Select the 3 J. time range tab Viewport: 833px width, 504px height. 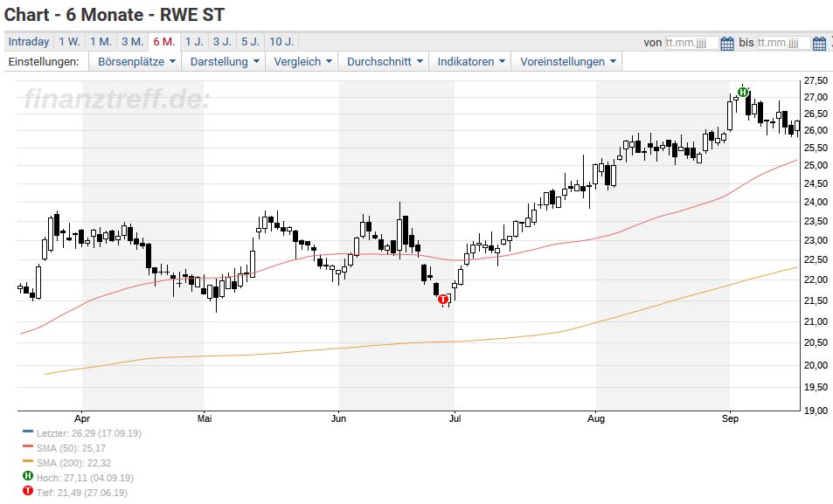pyautogui.click(x=222, y=41)
